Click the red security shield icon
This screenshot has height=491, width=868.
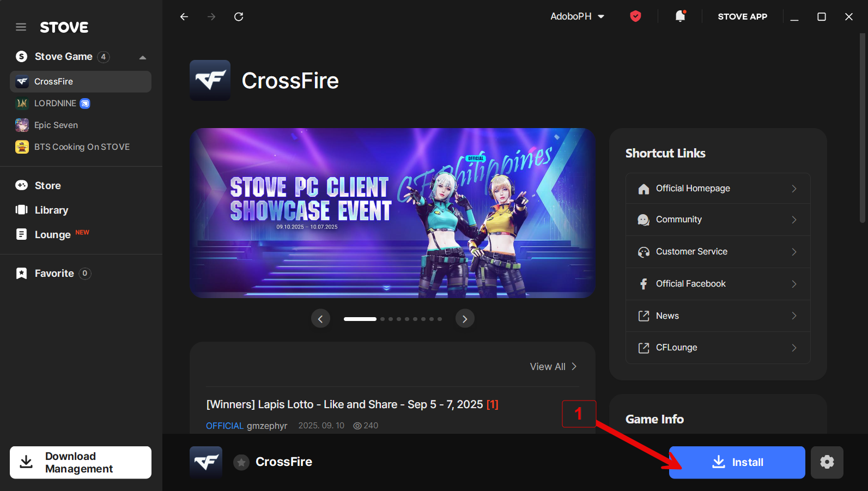[x=635, y=16]
